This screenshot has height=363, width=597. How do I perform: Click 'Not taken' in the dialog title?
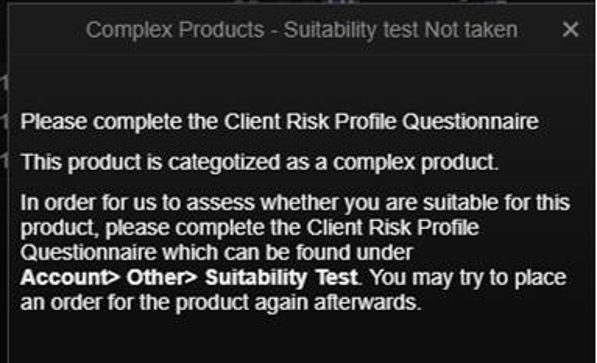(x=471, y=30)
